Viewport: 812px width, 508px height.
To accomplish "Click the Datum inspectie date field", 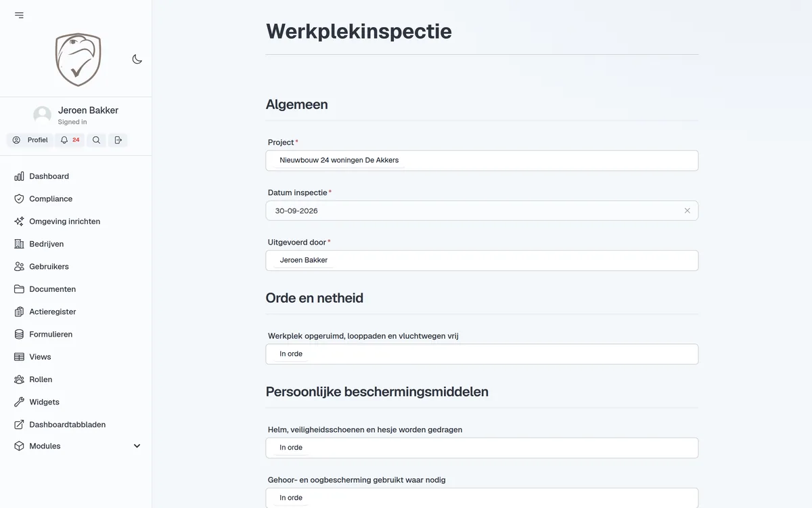I will (482, 211).
